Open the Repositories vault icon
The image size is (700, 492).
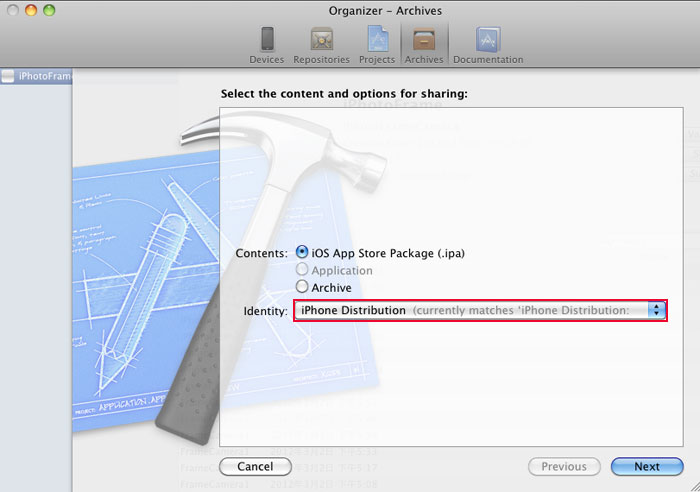pos(321,39)
